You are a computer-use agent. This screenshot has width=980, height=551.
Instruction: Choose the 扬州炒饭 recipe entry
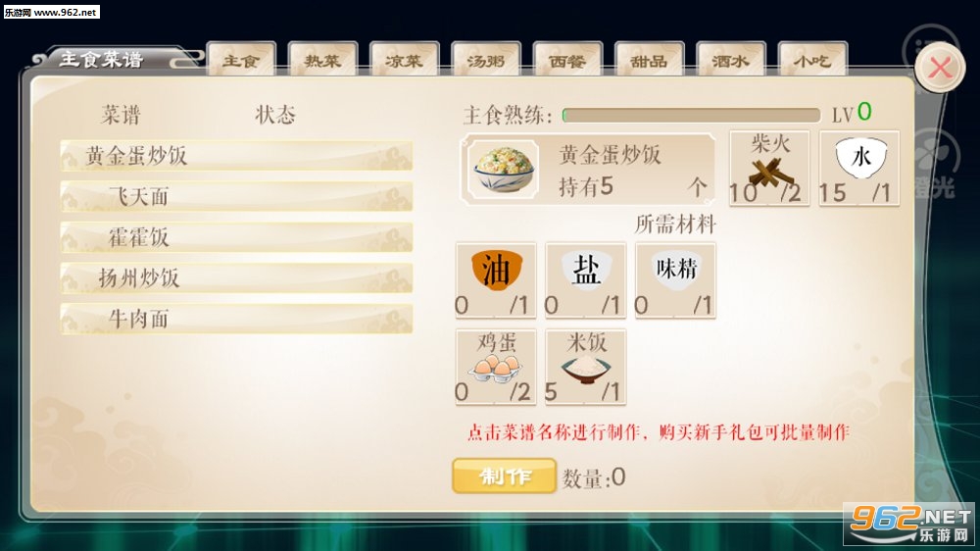pyautogui.click(x=236, y=277)
